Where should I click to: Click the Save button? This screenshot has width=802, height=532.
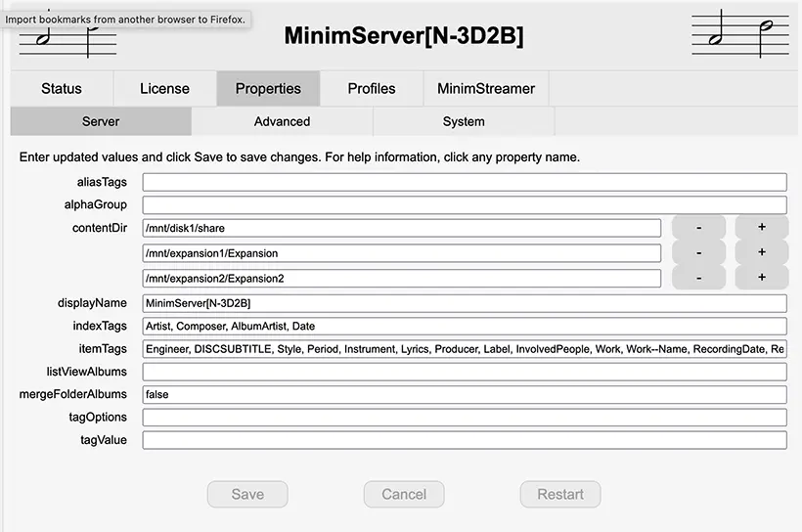247,494
